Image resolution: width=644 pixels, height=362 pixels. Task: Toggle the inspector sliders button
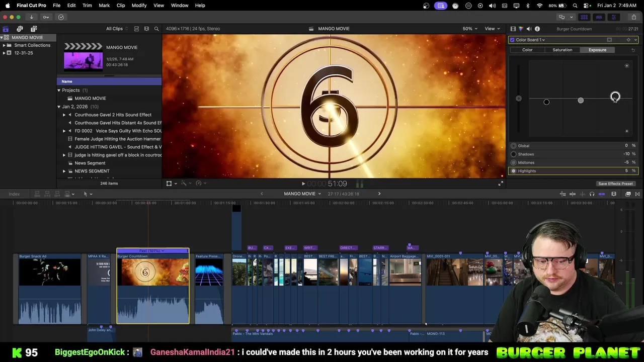click(x=613, y=17)
